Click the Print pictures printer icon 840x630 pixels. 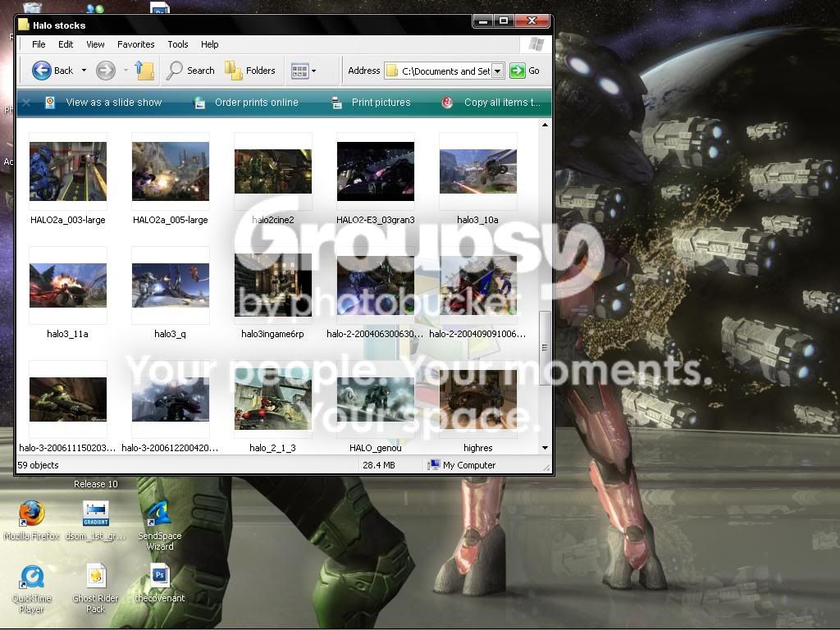click(336, 103)
